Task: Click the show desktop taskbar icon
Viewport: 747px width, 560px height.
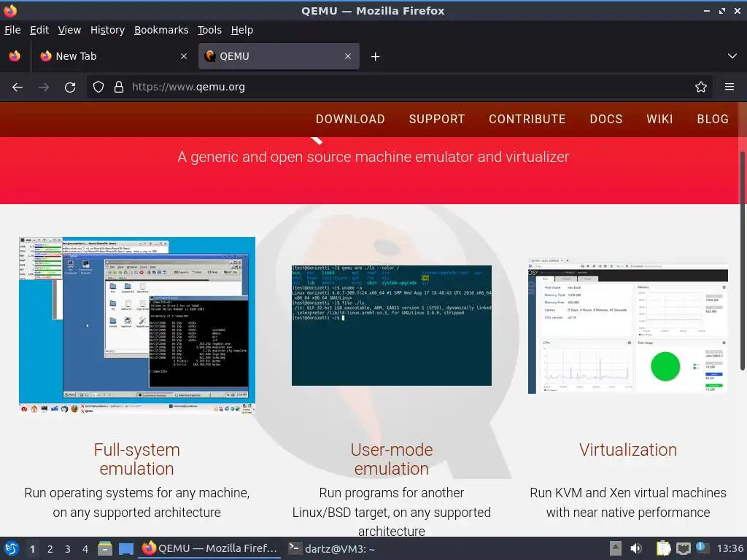Action: tap(125, 548)
